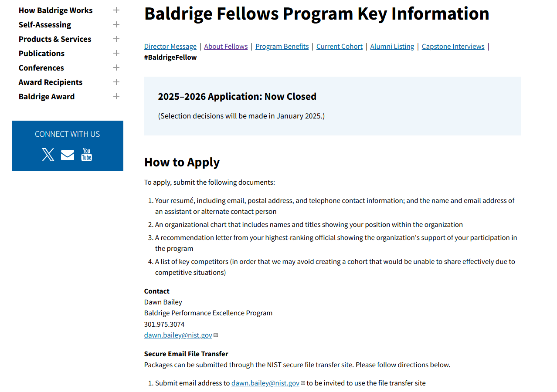The height and width of the screenshot is (392, 557).
Task: Go to the About Fellows link
Action: pyautogui.click(x=226, y=47)
